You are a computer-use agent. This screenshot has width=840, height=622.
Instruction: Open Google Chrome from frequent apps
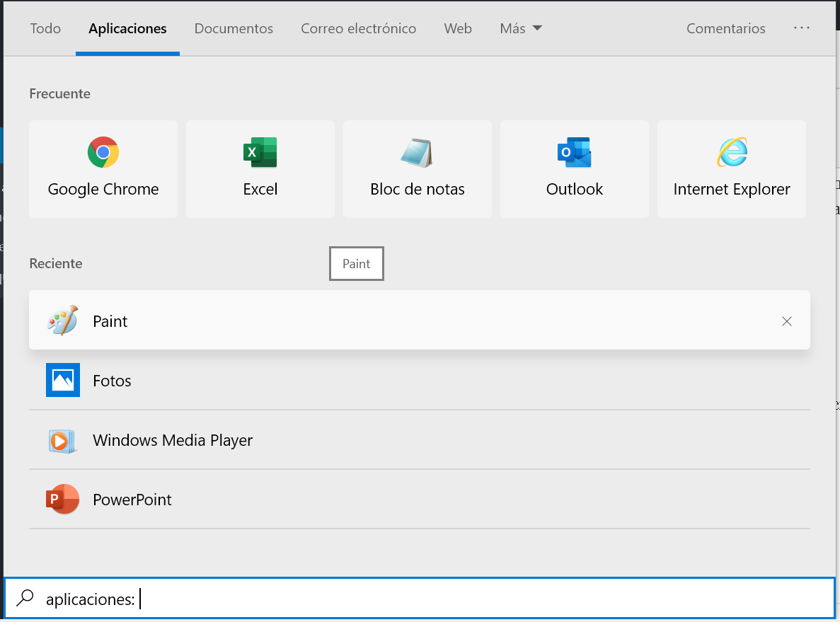103,168
